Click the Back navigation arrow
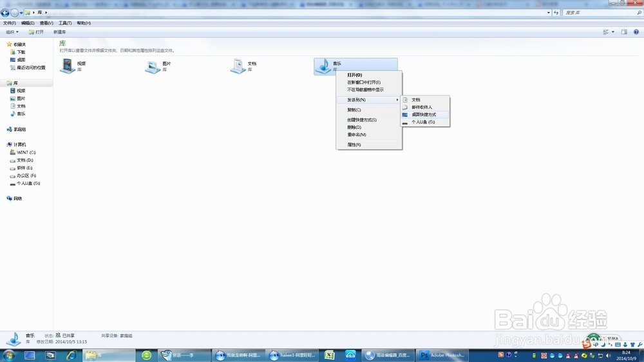 [5, 13]
